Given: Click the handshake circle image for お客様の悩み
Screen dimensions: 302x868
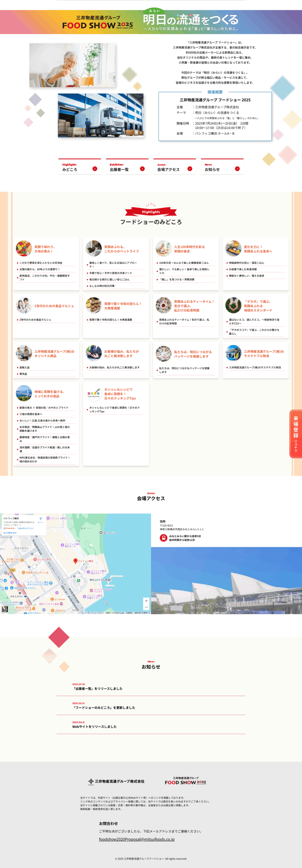Looking at the screenshot, I should pos(94,353).
